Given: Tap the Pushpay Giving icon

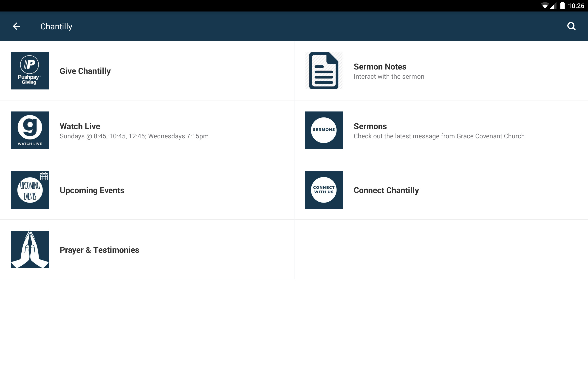Looking at the screenshot, I should (30, 71).
